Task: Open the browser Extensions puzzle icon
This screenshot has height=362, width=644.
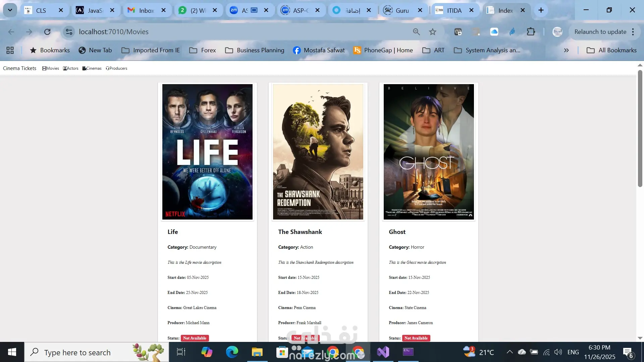Action: 531,32
